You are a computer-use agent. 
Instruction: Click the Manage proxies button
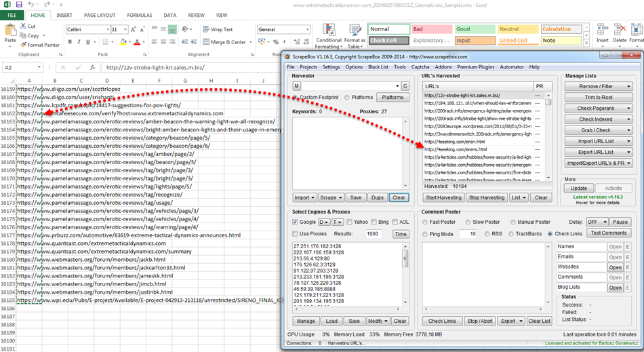coord(306,321)
